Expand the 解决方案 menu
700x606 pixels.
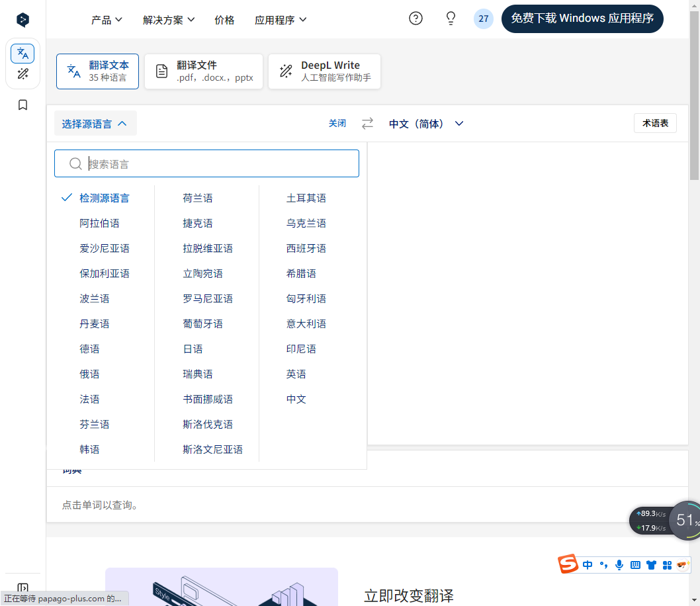click(169, 20)
